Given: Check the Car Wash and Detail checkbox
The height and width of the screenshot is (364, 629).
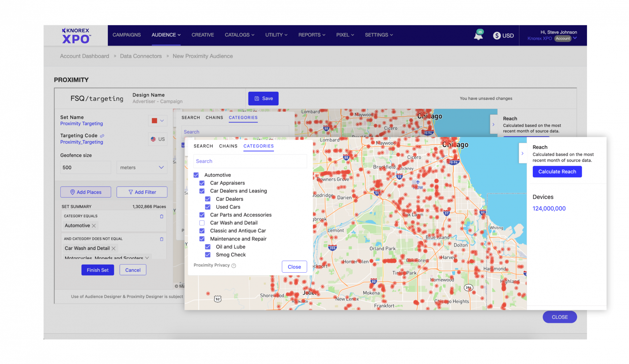Looking at the screenshot, I should click(202, 223).
